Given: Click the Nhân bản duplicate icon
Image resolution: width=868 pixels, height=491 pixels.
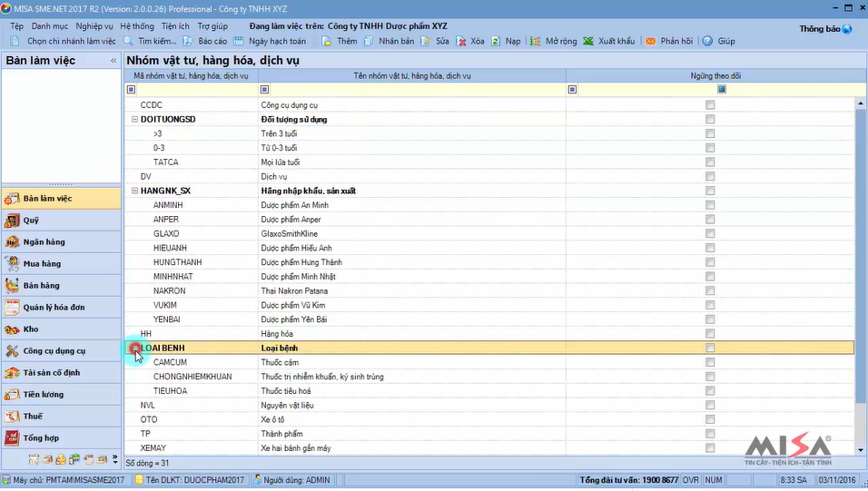Looking at the screenshot, I should point(369,41).
